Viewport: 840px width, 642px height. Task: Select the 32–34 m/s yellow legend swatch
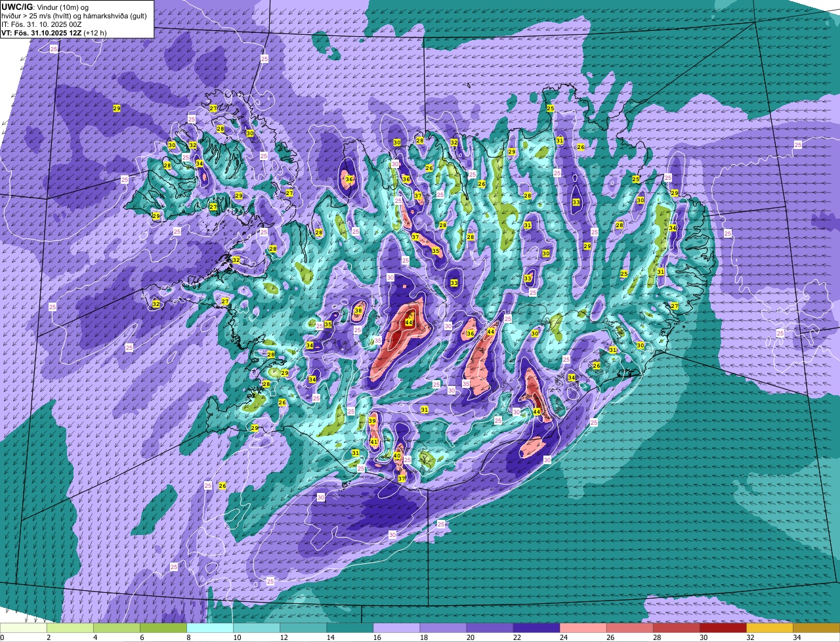pos(769,628)
